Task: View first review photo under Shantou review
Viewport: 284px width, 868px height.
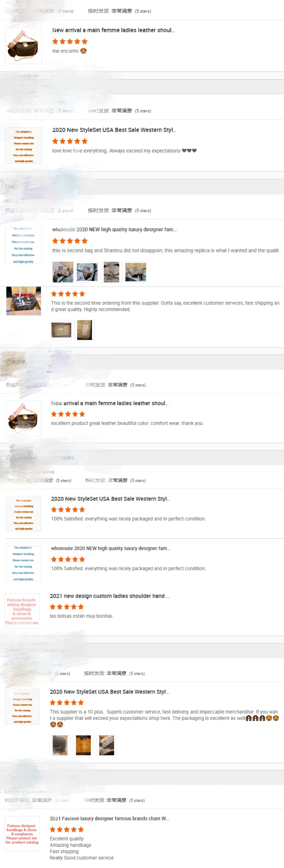Action: coord(63,272)
